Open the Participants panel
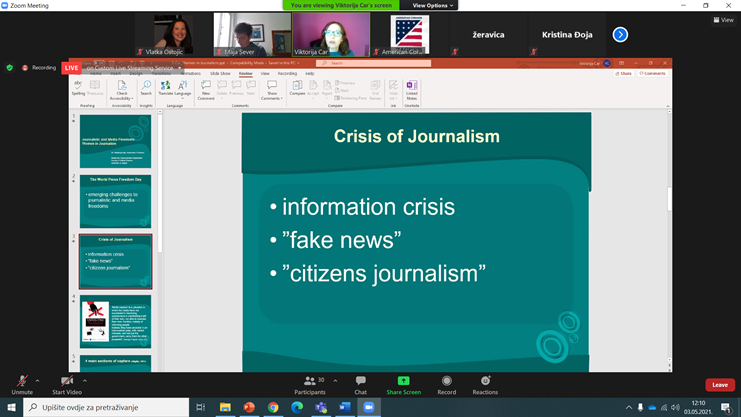 click(310, 384)
